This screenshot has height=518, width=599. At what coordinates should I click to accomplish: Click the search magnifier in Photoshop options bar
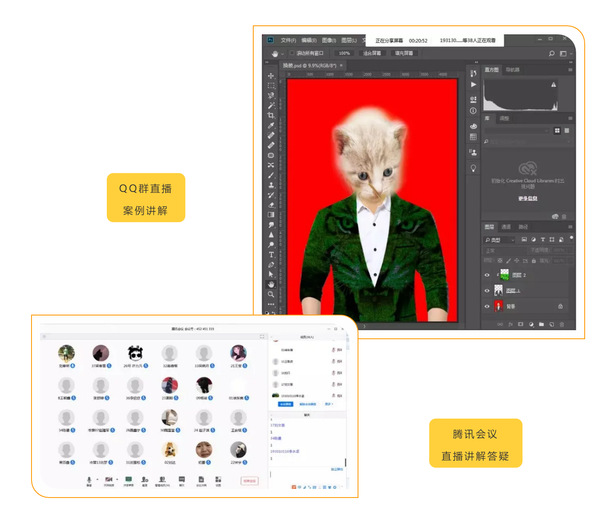pyautogui.click(x=552, y=53)
